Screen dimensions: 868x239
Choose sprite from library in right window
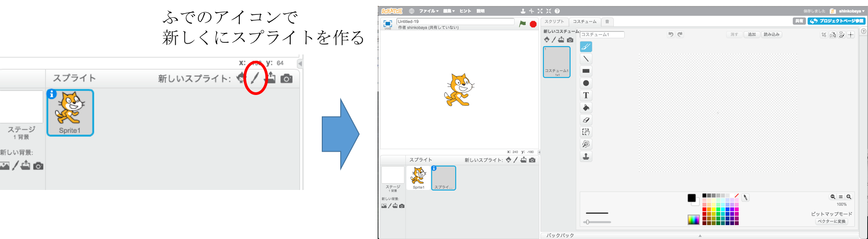(x=508, y=160)
